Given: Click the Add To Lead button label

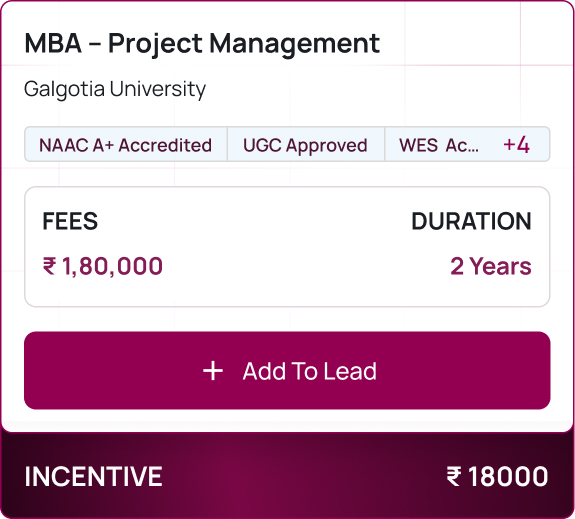Looking at the screenshot, I should pos(310,371).
